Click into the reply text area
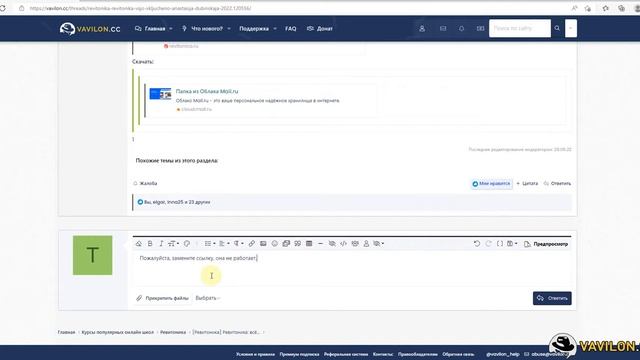The height and width of the screenshot is (360, 640). (x=352, y=269)
